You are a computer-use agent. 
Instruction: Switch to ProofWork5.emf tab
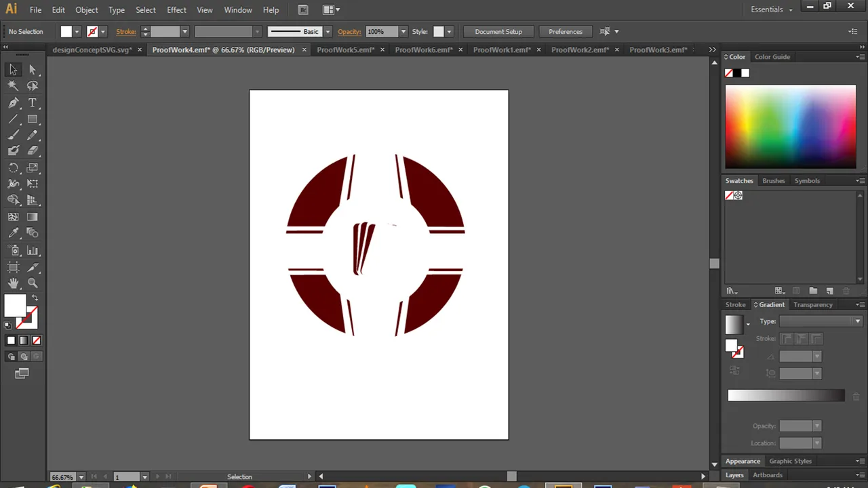(x=345, y=50)
